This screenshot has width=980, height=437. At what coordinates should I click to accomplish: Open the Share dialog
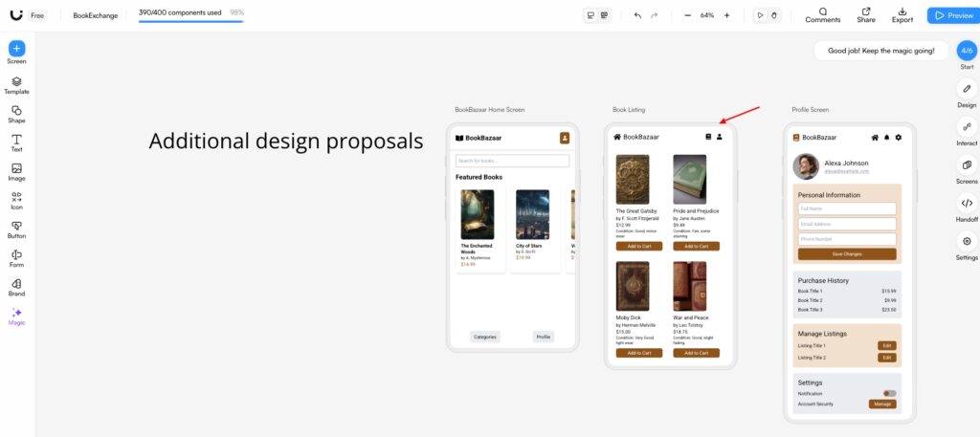[865, 15]
